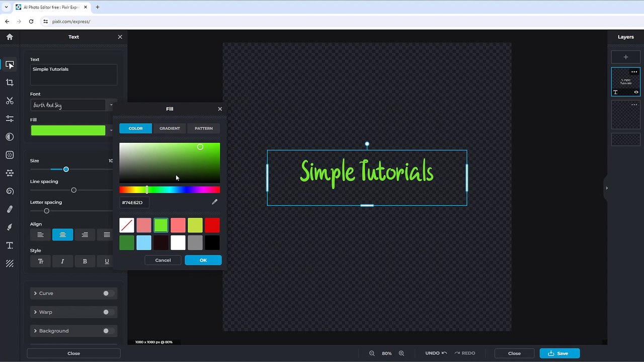Zoom out using the minus magnifier

[x=372, y=353]
